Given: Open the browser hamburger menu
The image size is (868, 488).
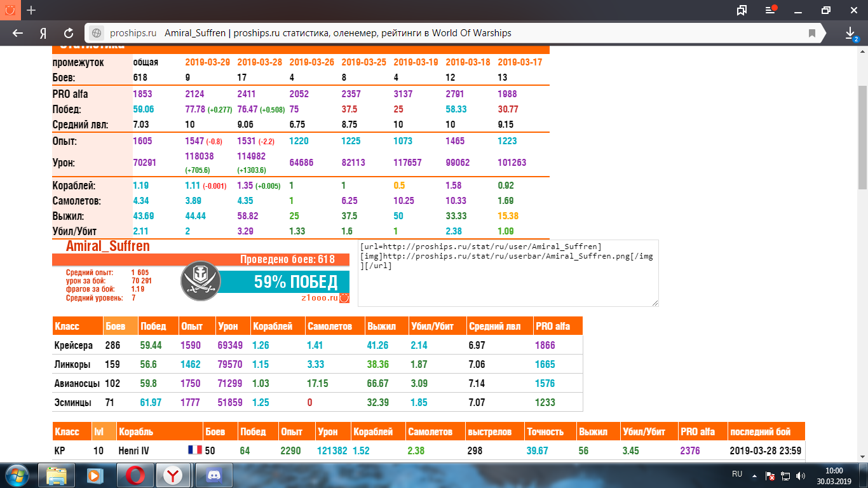Looking at the screenshot, I should (x=771, y=10).
